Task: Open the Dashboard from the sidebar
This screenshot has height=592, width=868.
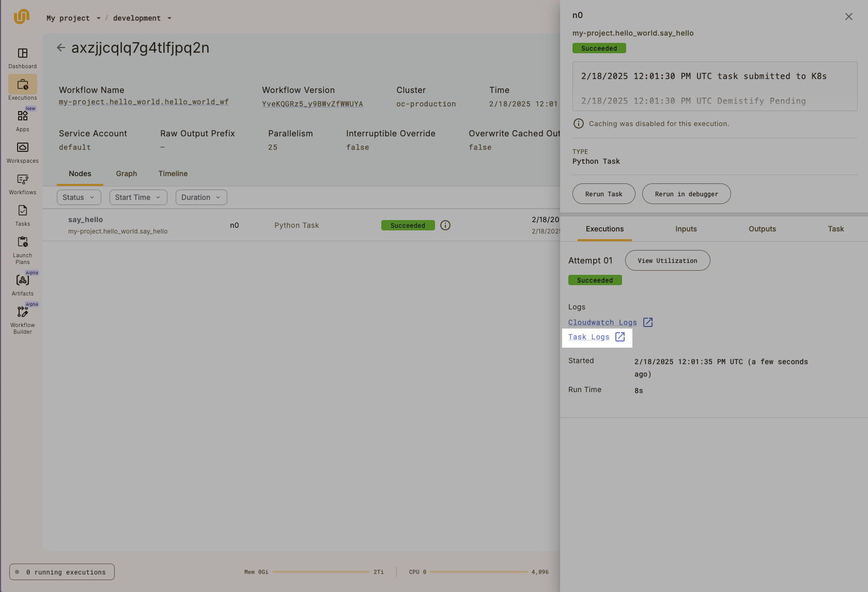Action: point(22,58)
